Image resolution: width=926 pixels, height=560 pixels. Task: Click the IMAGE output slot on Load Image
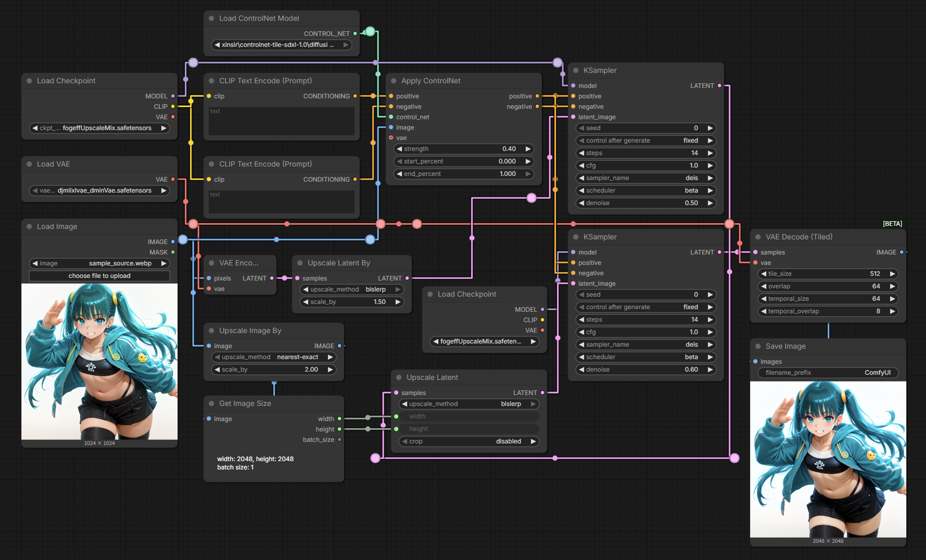coord(172,241)
